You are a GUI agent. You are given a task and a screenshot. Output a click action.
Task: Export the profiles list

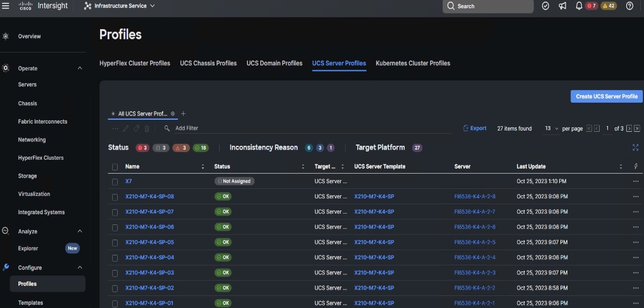[x=475, y=128]
